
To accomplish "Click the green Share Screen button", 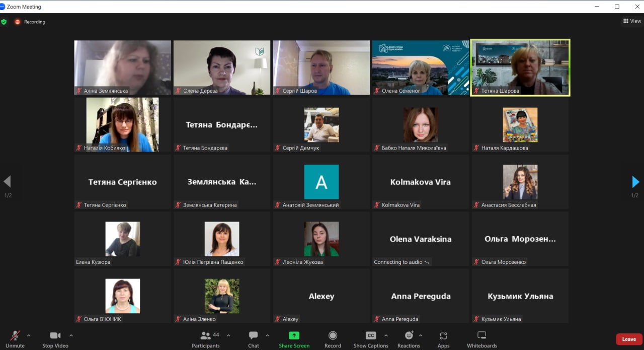I will tap(294, 338).
